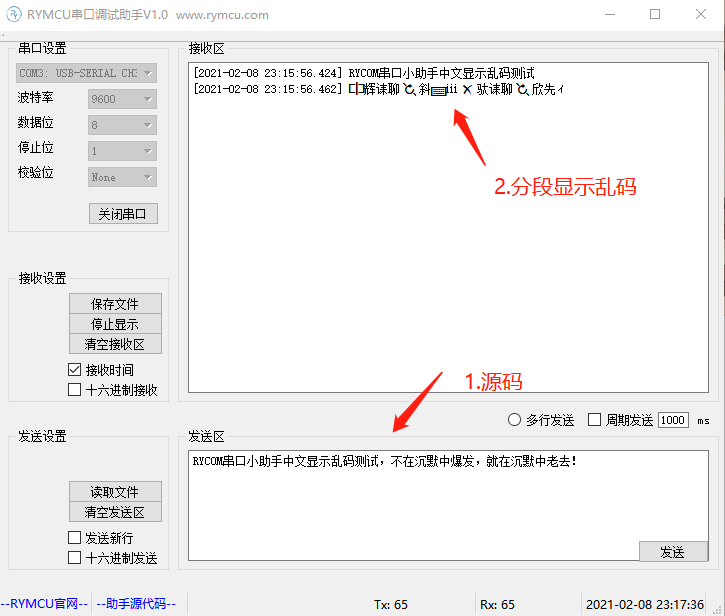Open the COM3 USB-SERIAL port dropdown
The image size is (725, 616).
click(86, 73)
